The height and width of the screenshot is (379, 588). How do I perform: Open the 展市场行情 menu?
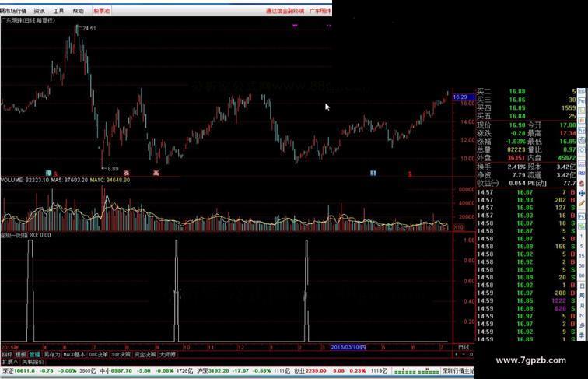14,11
